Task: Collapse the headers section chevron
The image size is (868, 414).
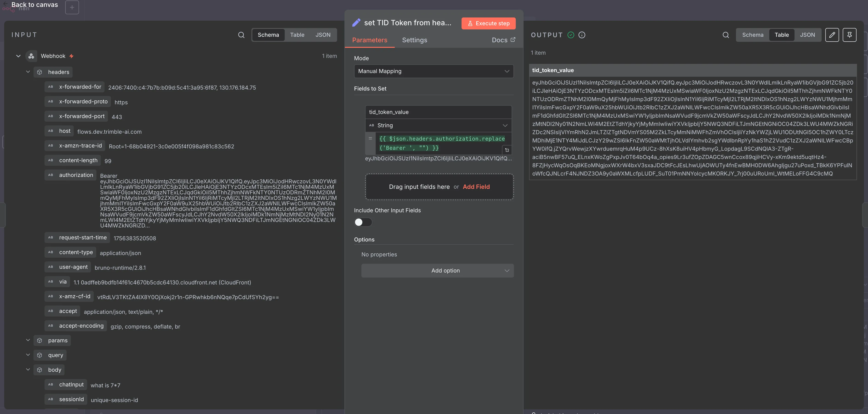Action: 28,72
